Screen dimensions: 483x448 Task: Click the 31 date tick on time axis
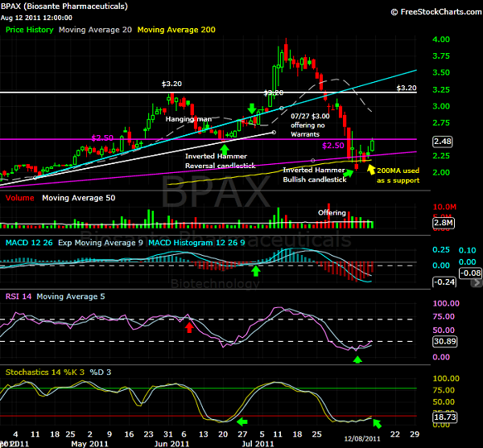coord(168,434)
